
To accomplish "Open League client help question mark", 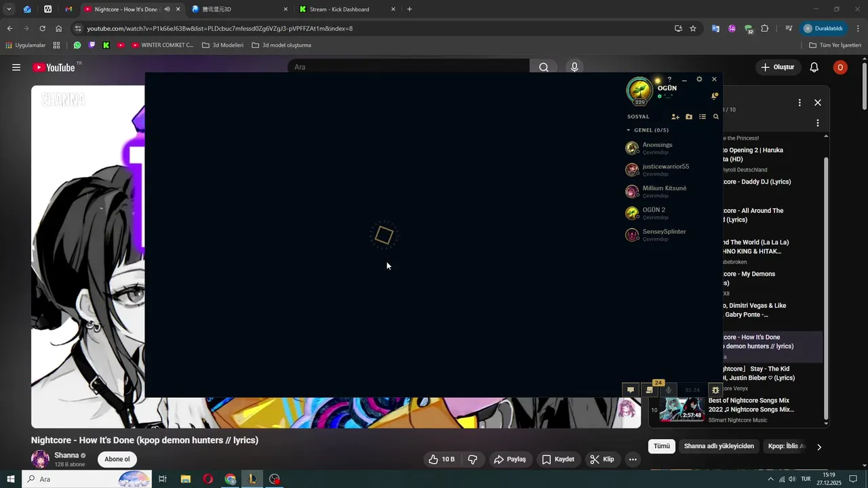I will [669, 79].
